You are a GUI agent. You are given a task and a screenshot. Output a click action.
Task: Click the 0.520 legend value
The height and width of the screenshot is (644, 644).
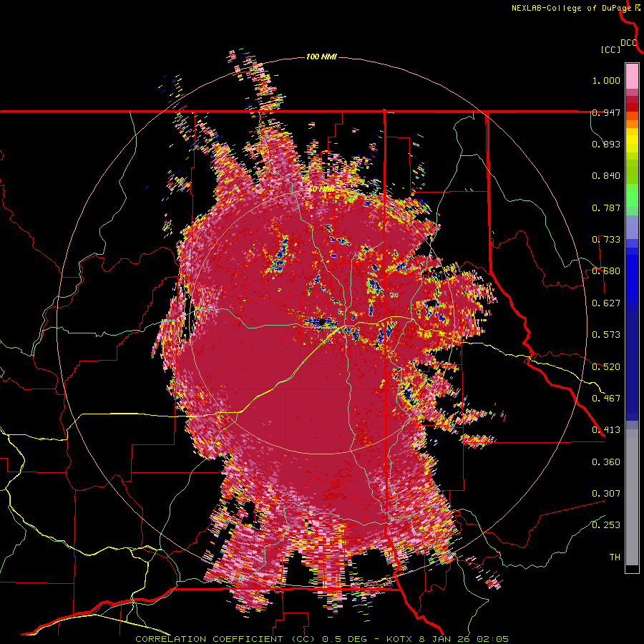[x=606, y=367]
